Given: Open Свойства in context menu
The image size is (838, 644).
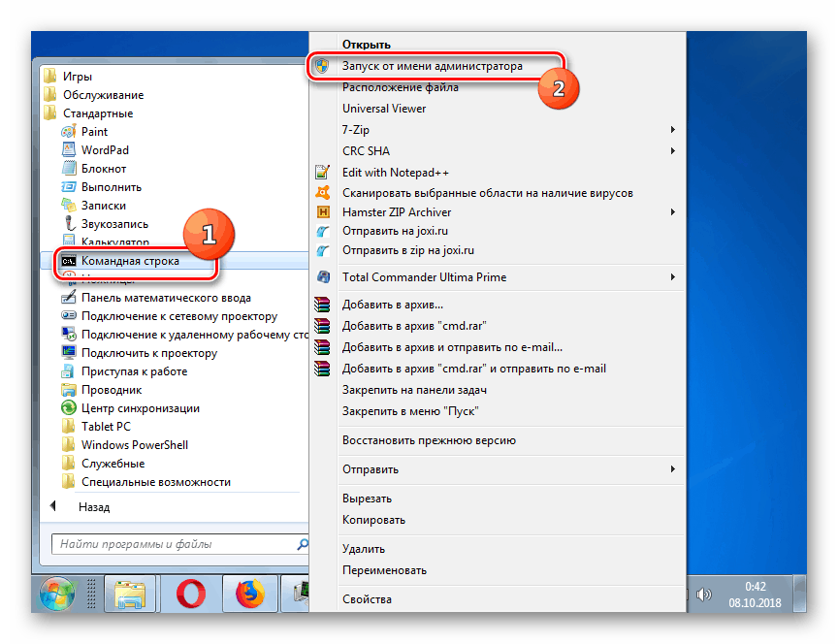Looking at the screenshot, I should coord(367,599).
